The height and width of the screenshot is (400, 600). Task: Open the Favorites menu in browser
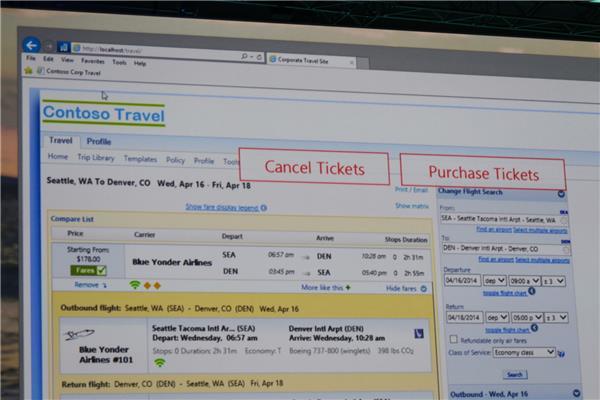[92, 61]
